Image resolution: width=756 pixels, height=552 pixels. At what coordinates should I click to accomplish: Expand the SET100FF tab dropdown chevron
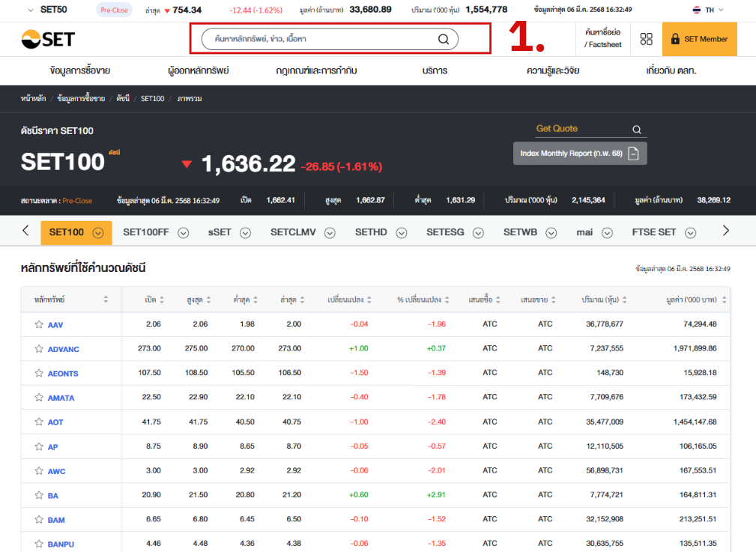[184, 234]
